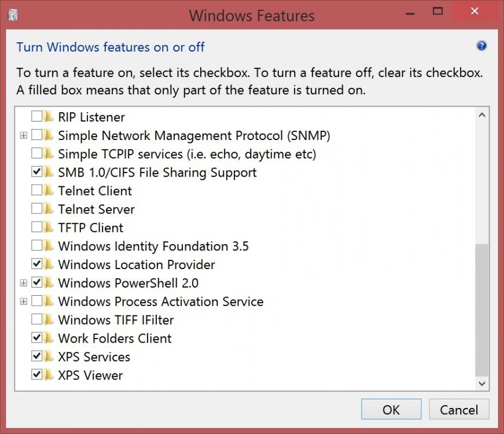Click the scrollbar up arrow
Viewport: 504px width, 434px height.
(482, 115)
